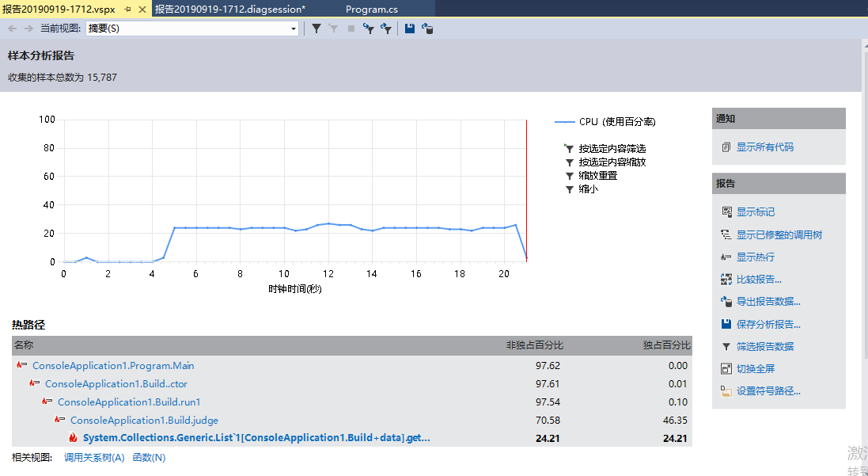Image resolution: width=868 pixels, height=476 pixels.
Task: Click the 非独占百分比 column header
Action: click(535, 345)
